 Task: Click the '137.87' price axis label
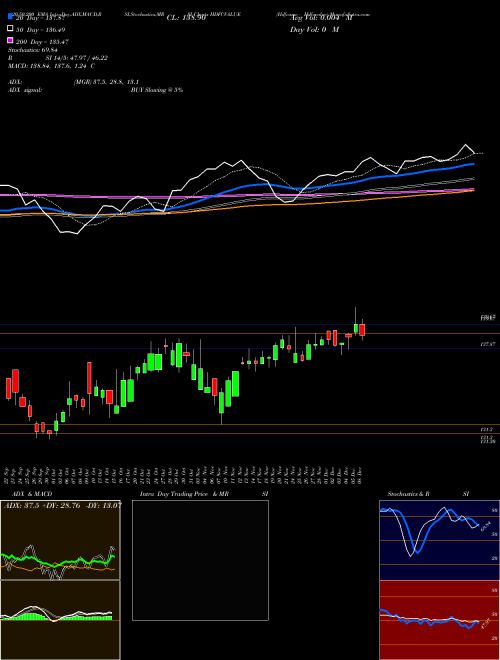coord(488,344)
